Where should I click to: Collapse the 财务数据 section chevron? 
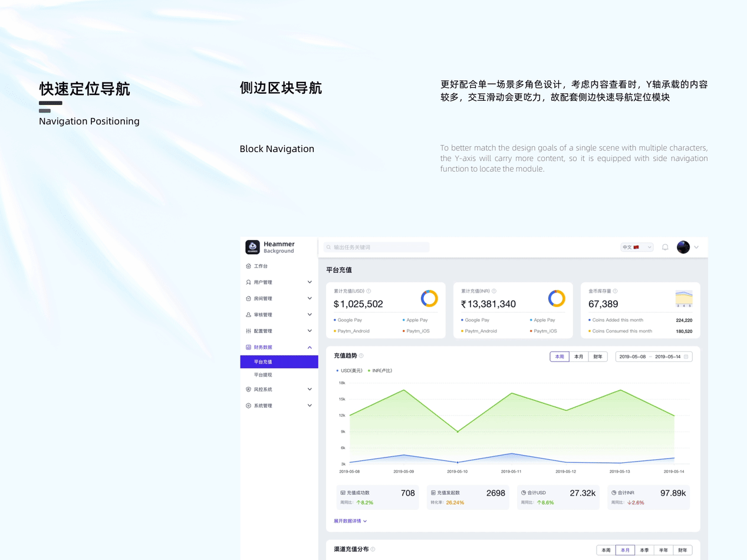310,347
